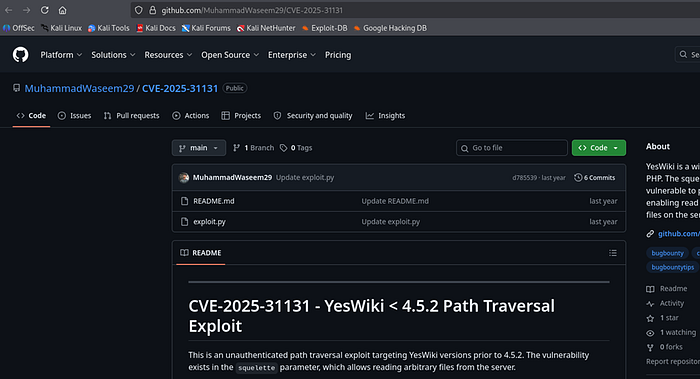Switch to Security and quality tab
Screen dimensions: 700x379
(x=313, y=116)
